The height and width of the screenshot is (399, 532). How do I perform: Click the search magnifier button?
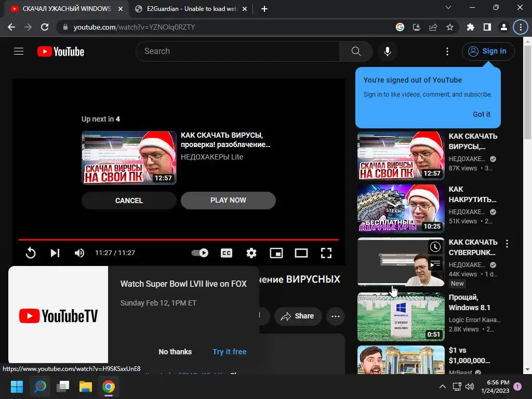[x=356, y=51]
